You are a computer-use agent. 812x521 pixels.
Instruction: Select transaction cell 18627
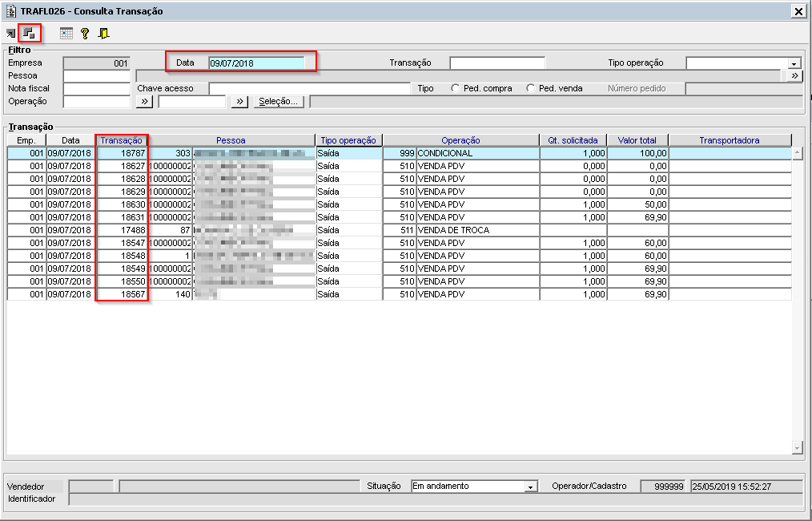(122, 167)
